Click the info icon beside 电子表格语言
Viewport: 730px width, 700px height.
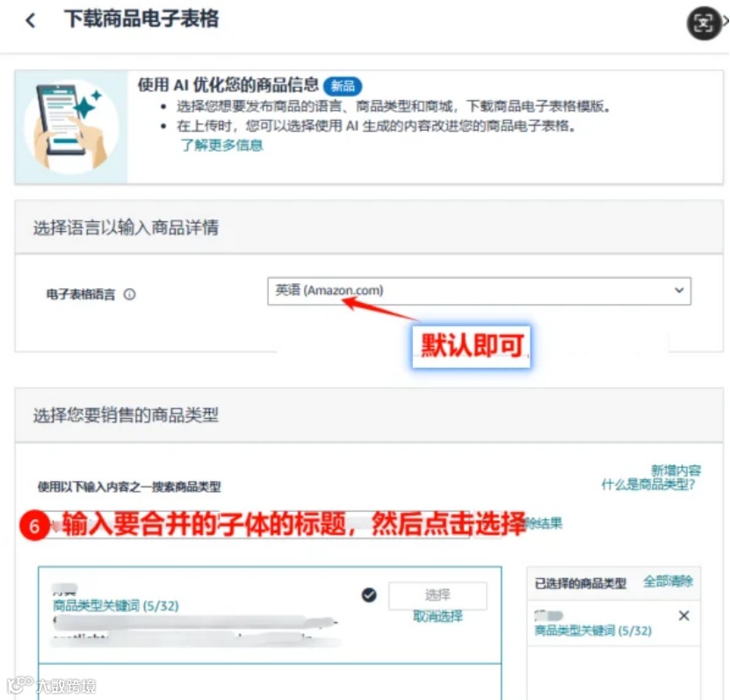pos(129,294)
